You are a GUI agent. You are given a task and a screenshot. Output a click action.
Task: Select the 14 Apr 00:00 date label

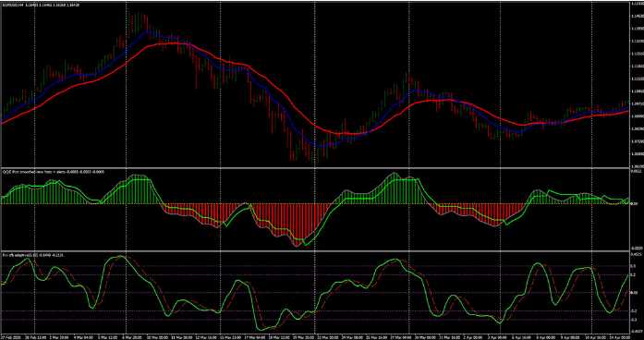(x=620, y=336)
